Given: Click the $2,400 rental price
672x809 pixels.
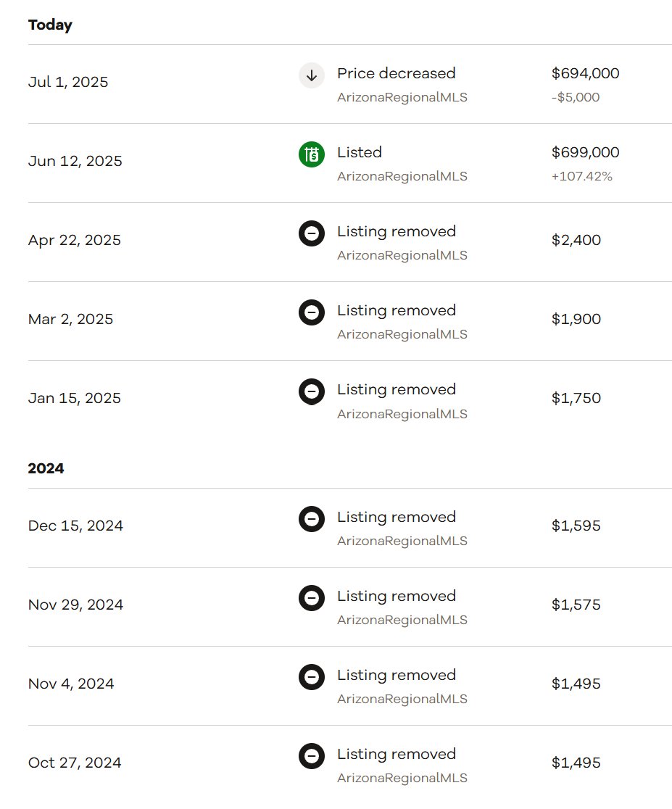Looking at the screenshot, I should pos(576,240).
